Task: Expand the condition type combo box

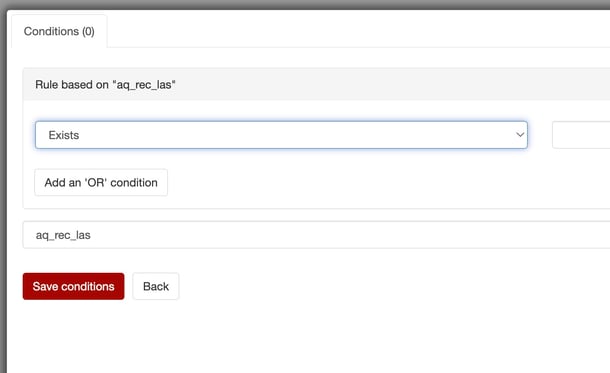Action: pyautogui.click(x=281, y=135)
